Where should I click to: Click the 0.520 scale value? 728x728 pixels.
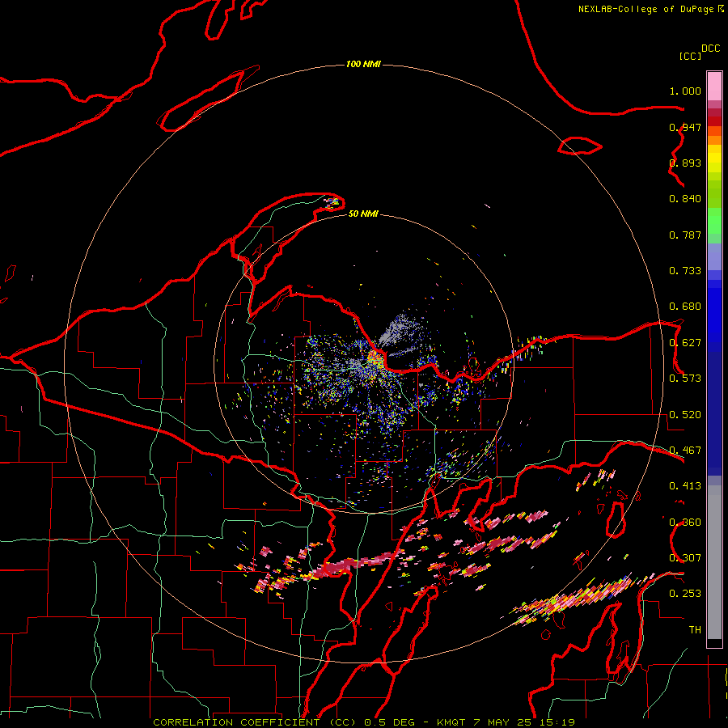tap(685, 415)
